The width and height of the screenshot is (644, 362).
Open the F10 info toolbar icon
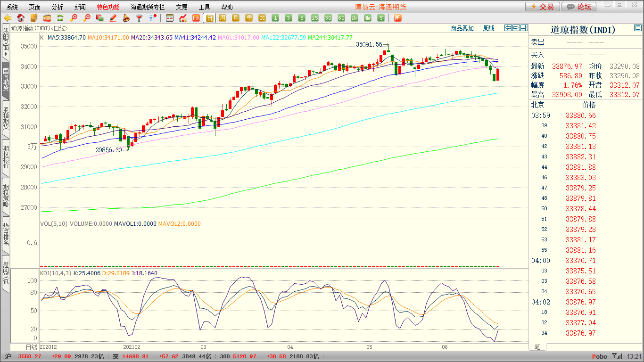(47, 18)
